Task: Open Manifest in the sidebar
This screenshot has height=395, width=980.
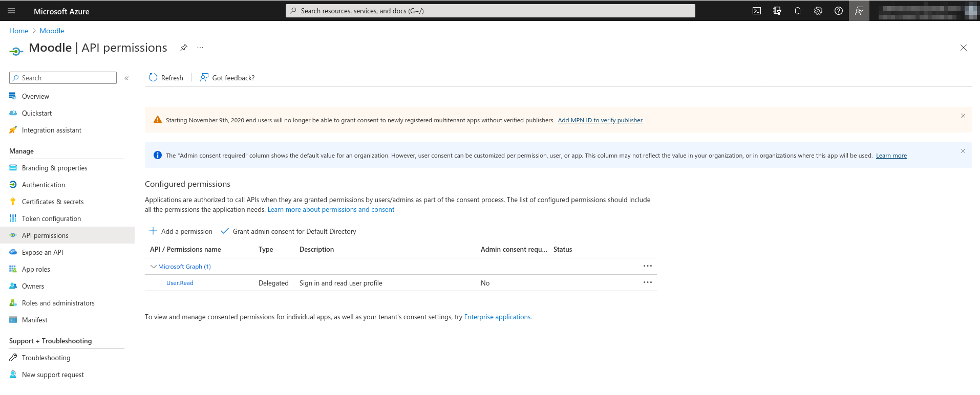Action: [35, 320]
